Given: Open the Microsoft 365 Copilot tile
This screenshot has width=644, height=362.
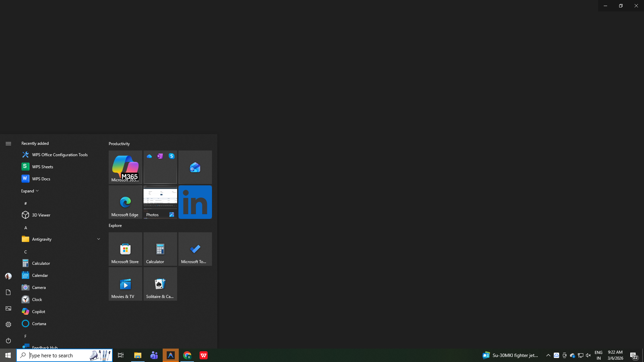Looking at the screenshot, I should (x=125, y=167).
